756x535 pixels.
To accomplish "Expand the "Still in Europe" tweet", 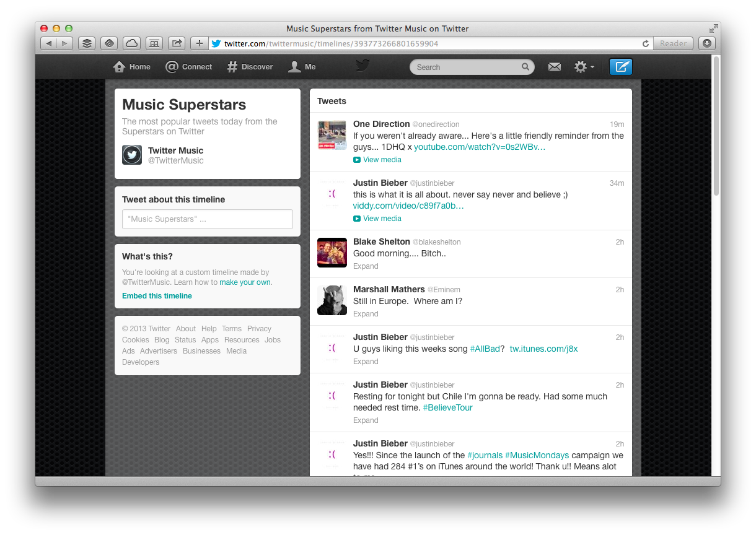I will (x=366, y=314).
